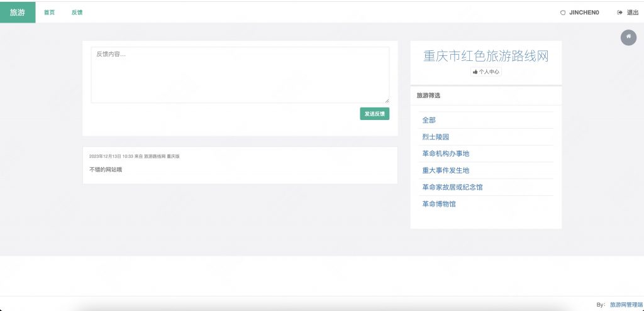Image resolution: width=644 pixels, height=311 pixels.
Task: Filter by 革命家故居或纪念馆
Action: 452,187
